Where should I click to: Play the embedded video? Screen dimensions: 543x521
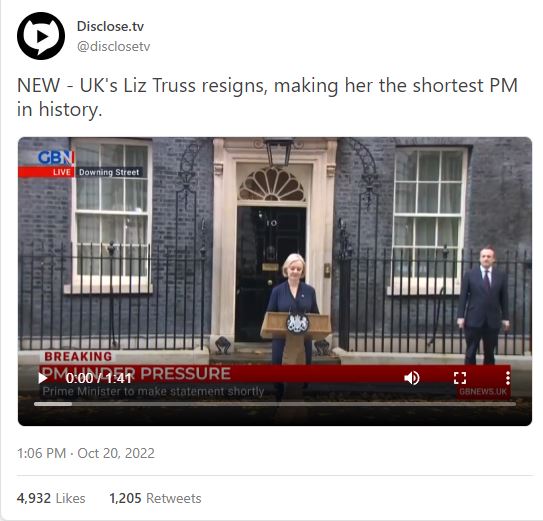coord(43,378)
